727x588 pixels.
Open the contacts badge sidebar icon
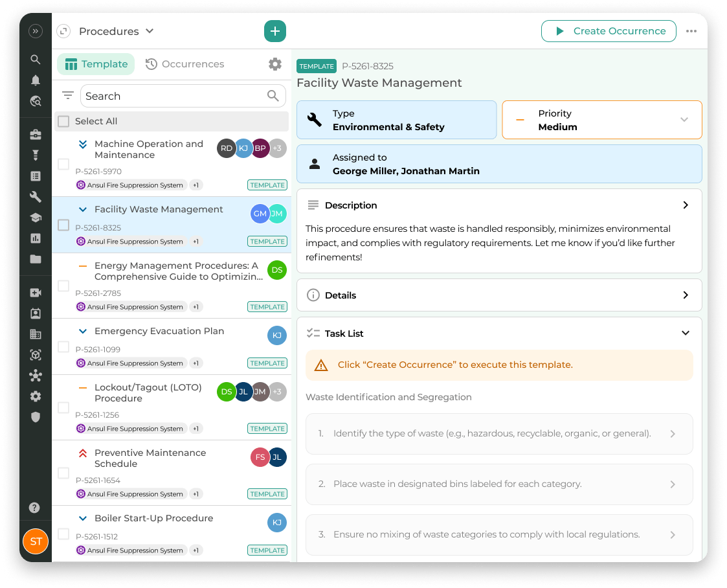point(35,313)
